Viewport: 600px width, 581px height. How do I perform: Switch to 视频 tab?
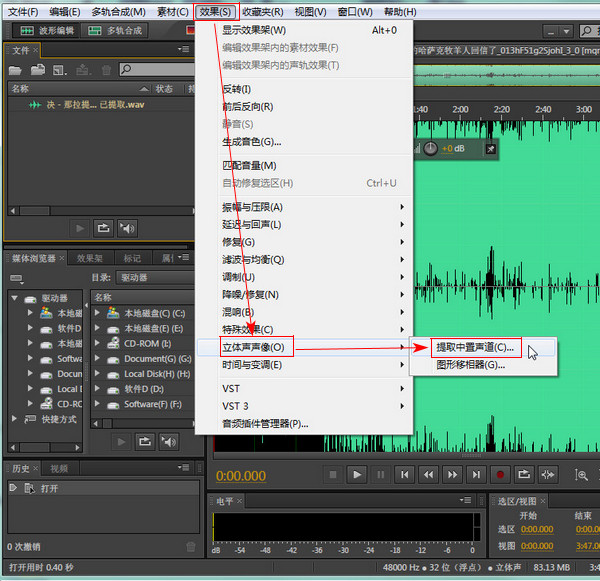coord(59,468)
